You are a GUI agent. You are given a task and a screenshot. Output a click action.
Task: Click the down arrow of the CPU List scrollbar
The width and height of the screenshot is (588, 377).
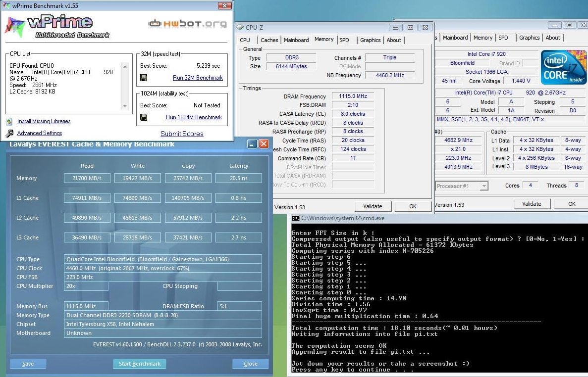point(124,106)
